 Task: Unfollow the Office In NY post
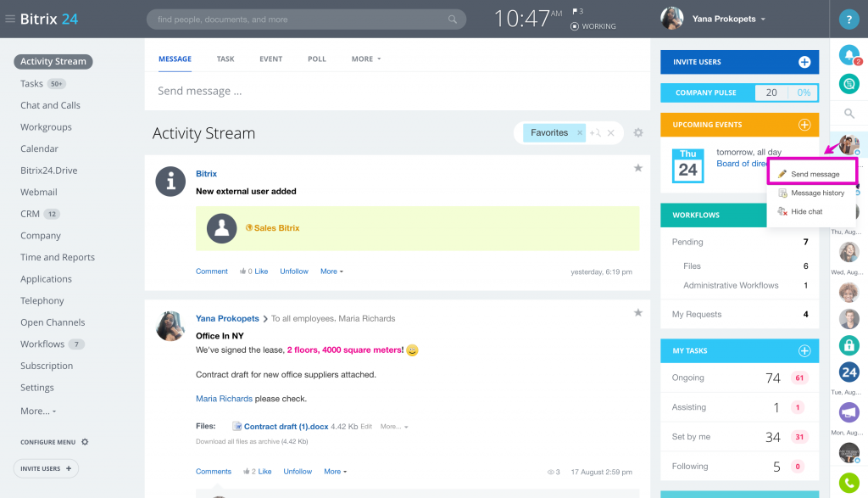point(298,472)
